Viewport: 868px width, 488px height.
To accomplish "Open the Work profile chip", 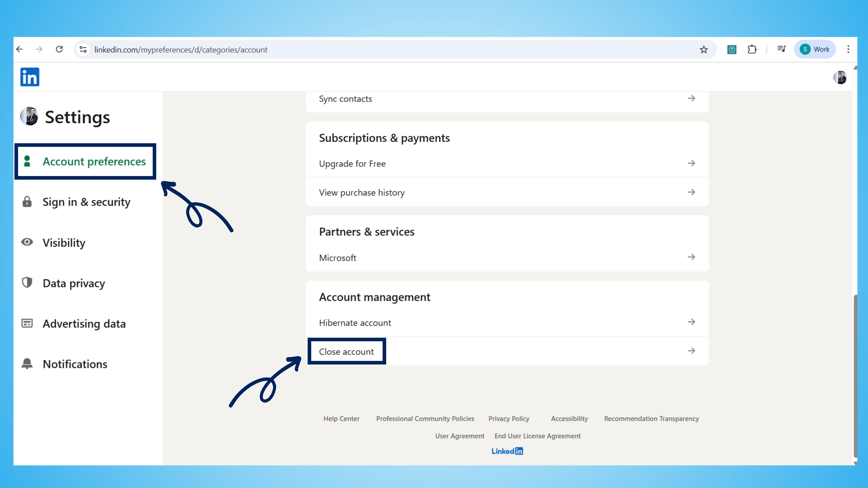I will pos(815,49).
